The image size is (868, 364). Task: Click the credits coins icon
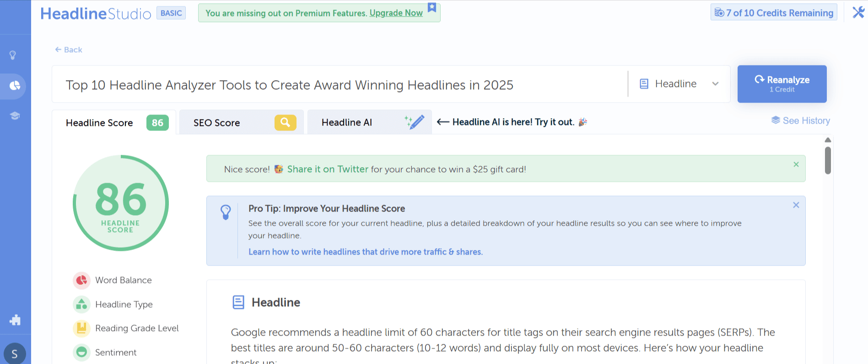point(719,13)
